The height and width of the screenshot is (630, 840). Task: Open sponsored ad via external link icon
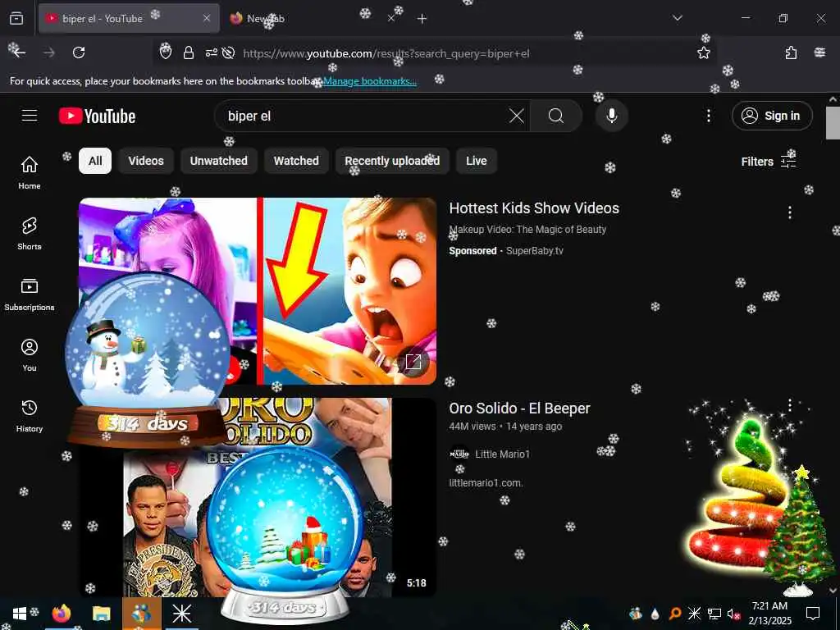(413, 362)
